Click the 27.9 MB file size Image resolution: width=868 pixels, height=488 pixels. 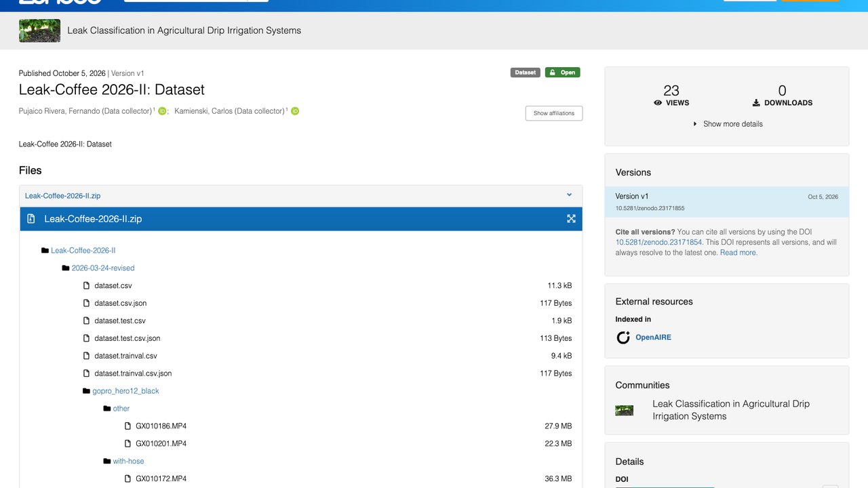(x=558, y=426)
